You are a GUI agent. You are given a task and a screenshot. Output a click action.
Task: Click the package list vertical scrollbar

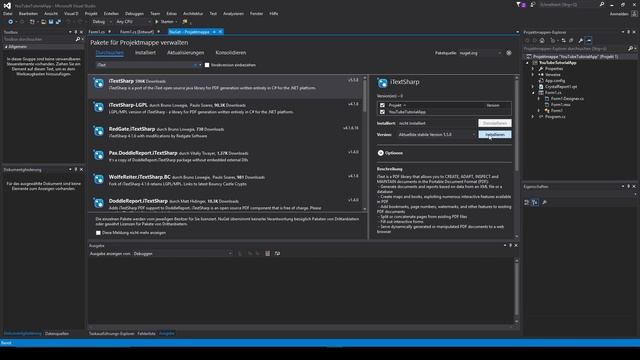(365, 143)
